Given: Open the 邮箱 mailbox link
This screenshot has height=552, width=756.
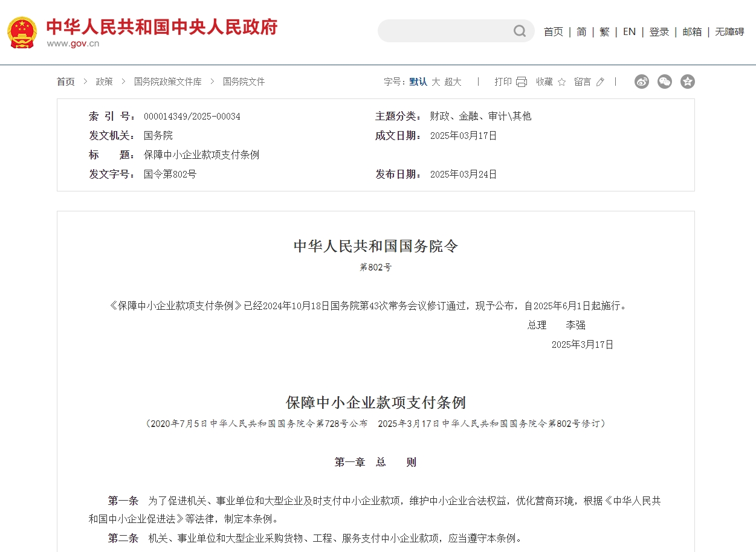Looking at the screenshot, I should coord(692,31).
